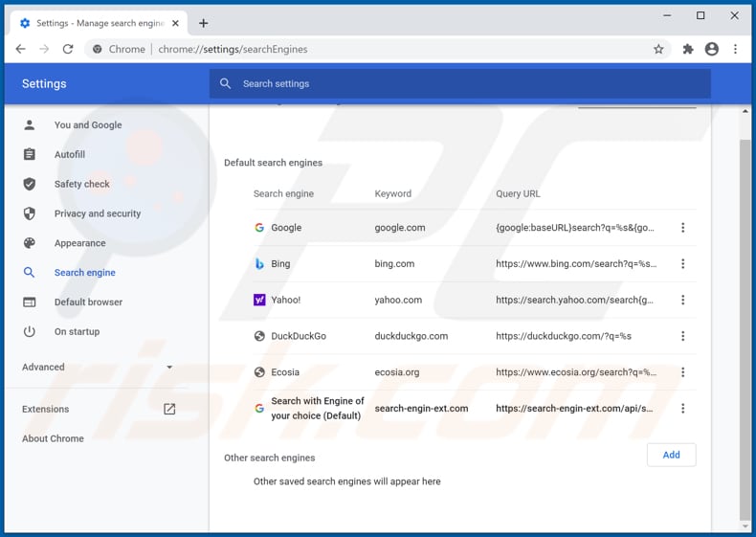Screen dimensions: 756x537
Task: Select the Ecosia search engine name
Action: 285,372
